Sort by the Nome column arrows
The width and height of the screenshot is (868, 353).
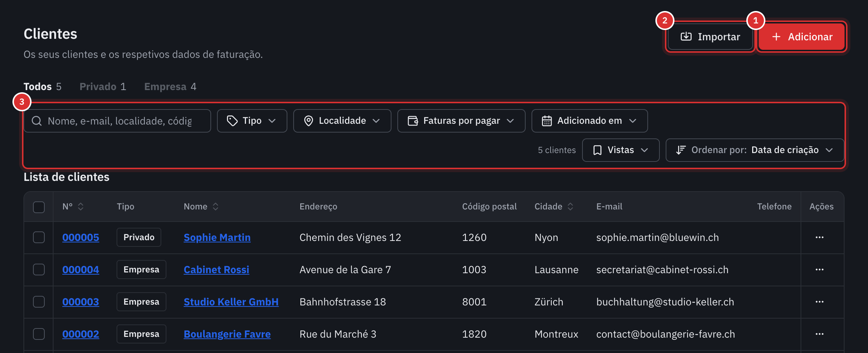pos(216,207)
